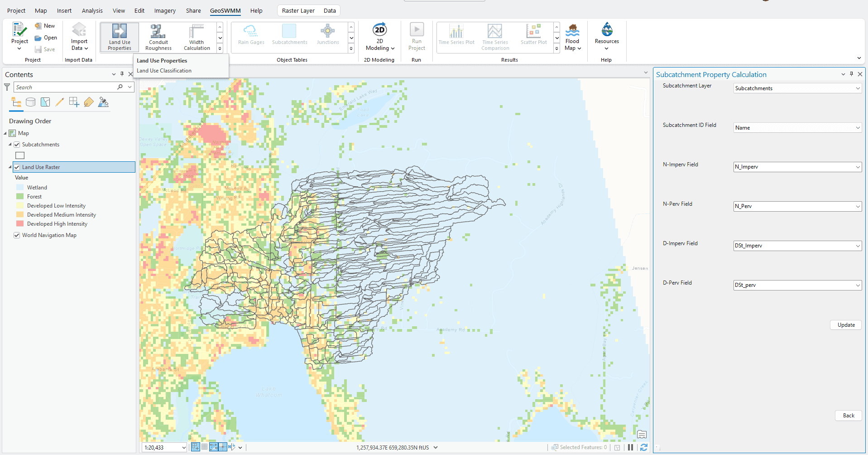Switch Contents to List By Drawing Order
The image size is (868, 455).
coord(16,102)
